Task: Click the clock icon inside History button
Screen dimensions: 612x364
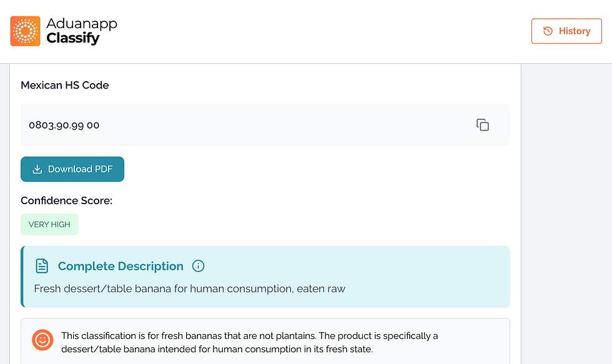Action: (x=548, y=31)
